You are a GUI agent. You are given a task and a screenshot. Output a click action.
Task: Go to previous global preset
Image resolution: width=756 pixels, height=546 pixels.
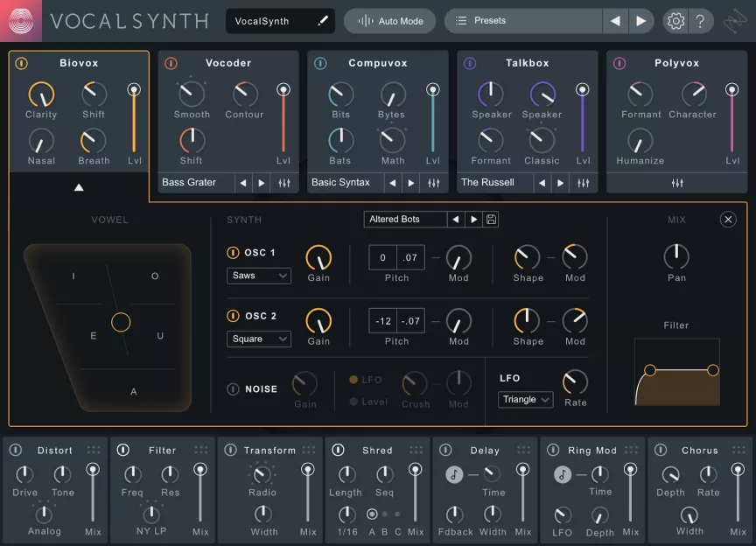(x=615, y=21)
